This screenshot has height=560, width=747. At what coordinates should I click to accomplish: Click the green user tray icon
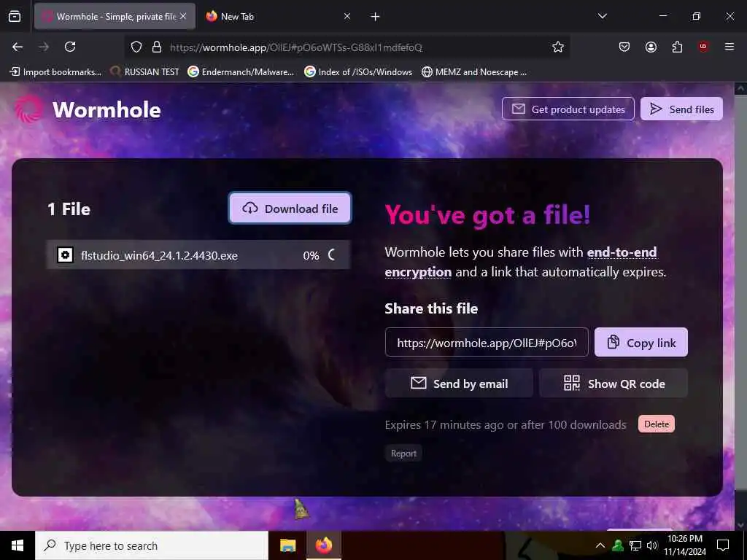pos(618,545)
